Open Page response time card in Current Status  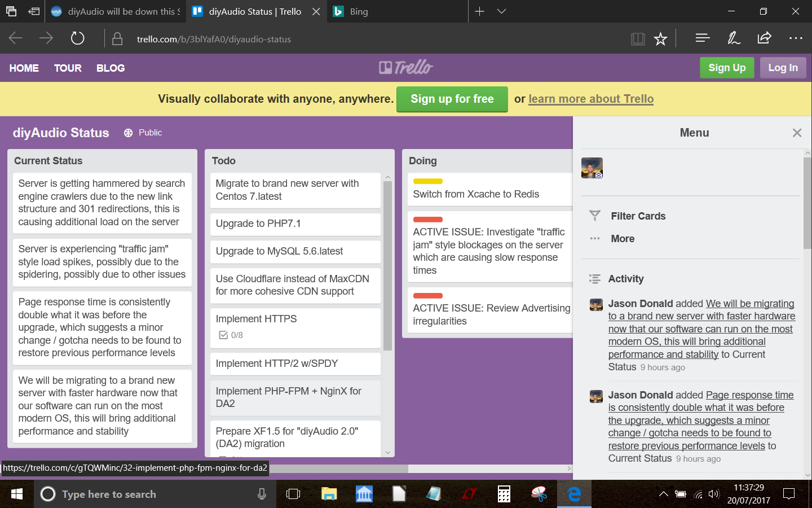pyautogui.click(x=102, y=328)
